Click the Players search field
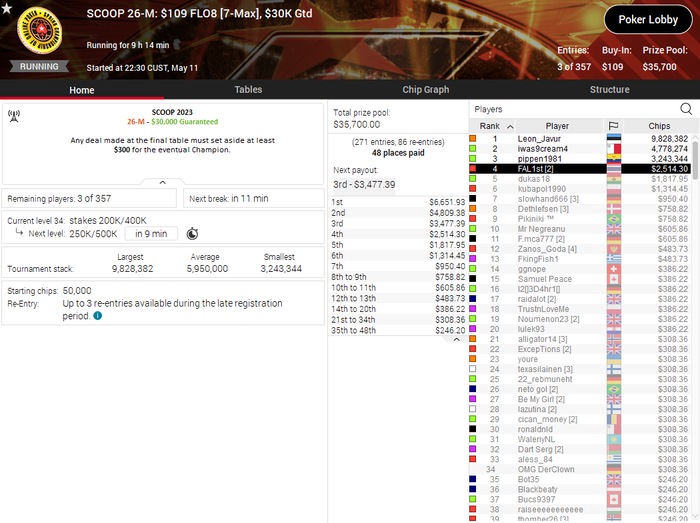 (574, 109)
